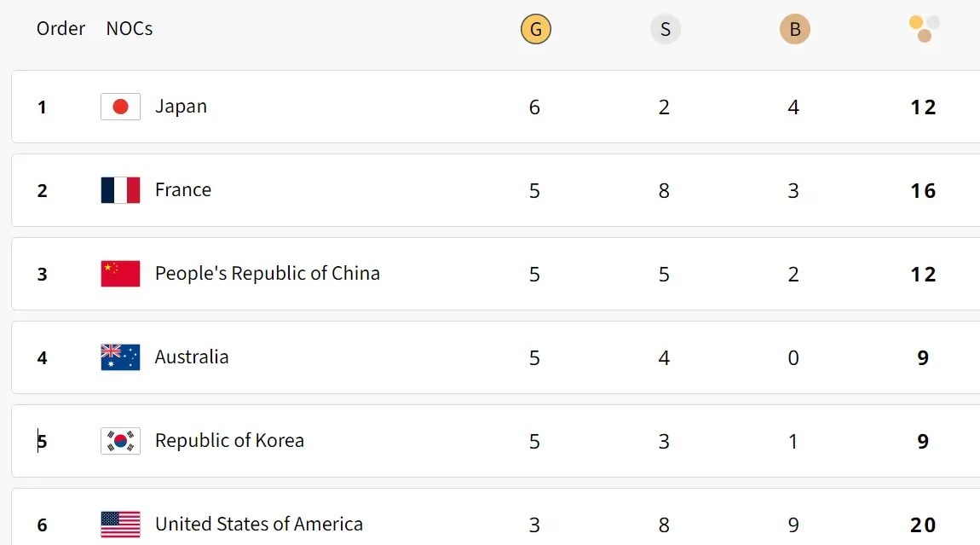Click Japan's total medal count 12
This screenshot has width=980, height=545.
coord(924,107)
